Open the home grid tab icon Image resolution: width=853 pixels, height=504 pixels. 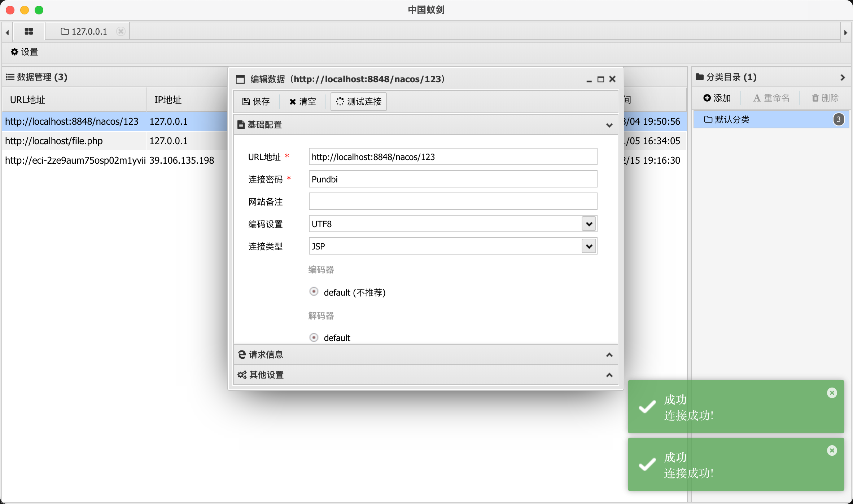[29, 31]
